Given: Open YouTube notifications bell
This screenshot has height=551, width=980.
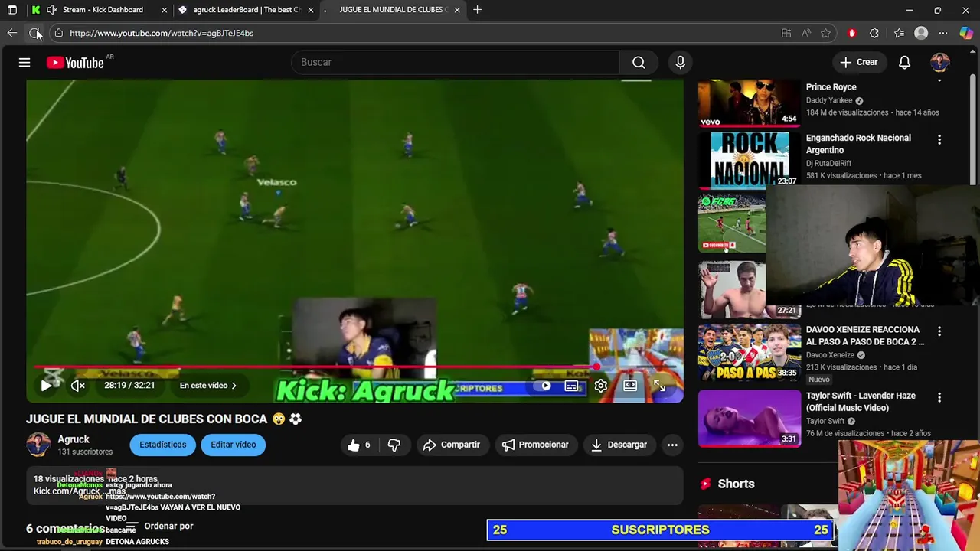Looking at the screenshot, I should 904,63.
